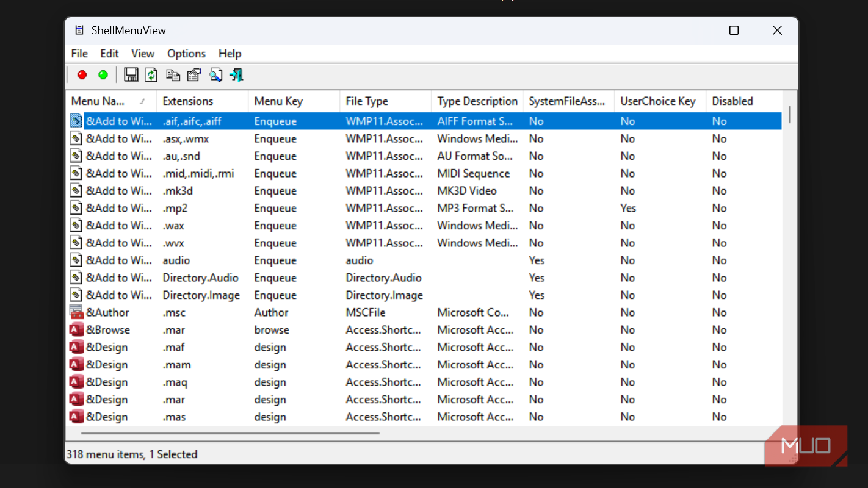Sort by the File Type column header
This screenshot has height=488, width=868.
(x=386, y=101)
